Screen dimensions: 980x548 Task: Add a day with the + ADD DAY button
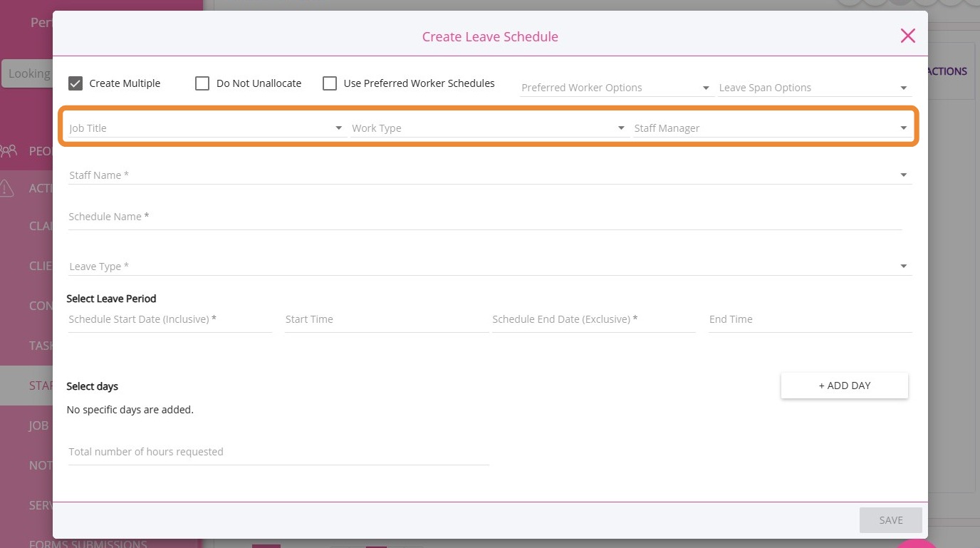point(845,386)
